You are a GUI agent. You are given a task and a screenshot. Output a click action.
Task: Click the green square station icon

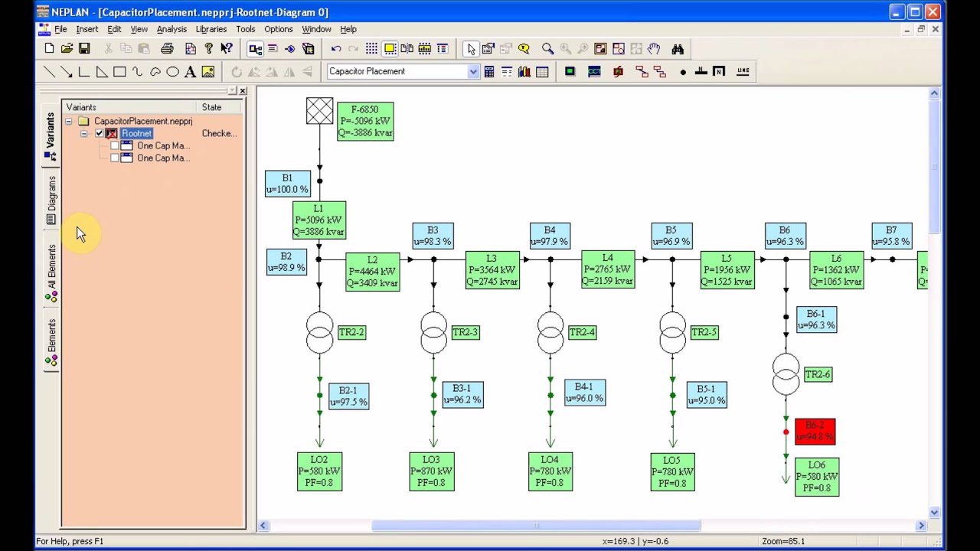[x=570, y=72]
